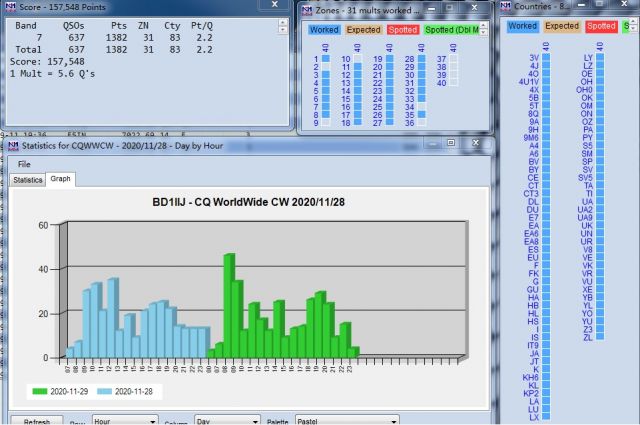Click zone 40 box in Zones window
This screenshot has width=640, height=425.
click(453, 82)
